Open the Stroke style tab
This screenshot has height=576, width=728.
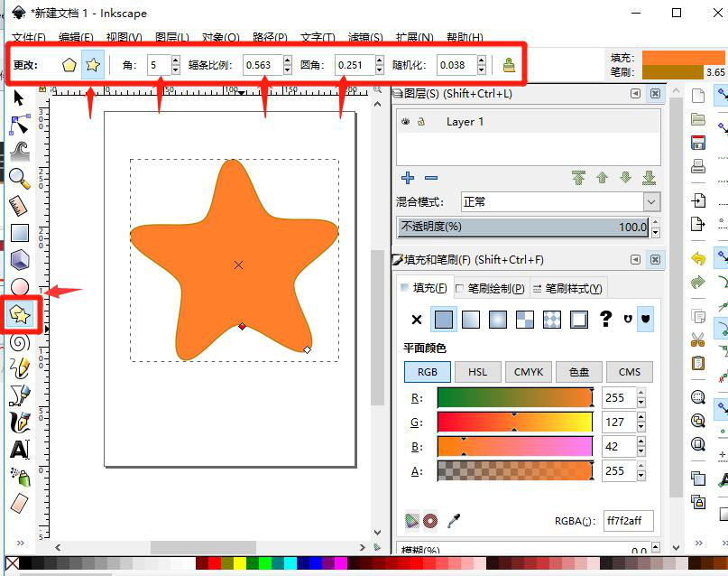point(568,288)
